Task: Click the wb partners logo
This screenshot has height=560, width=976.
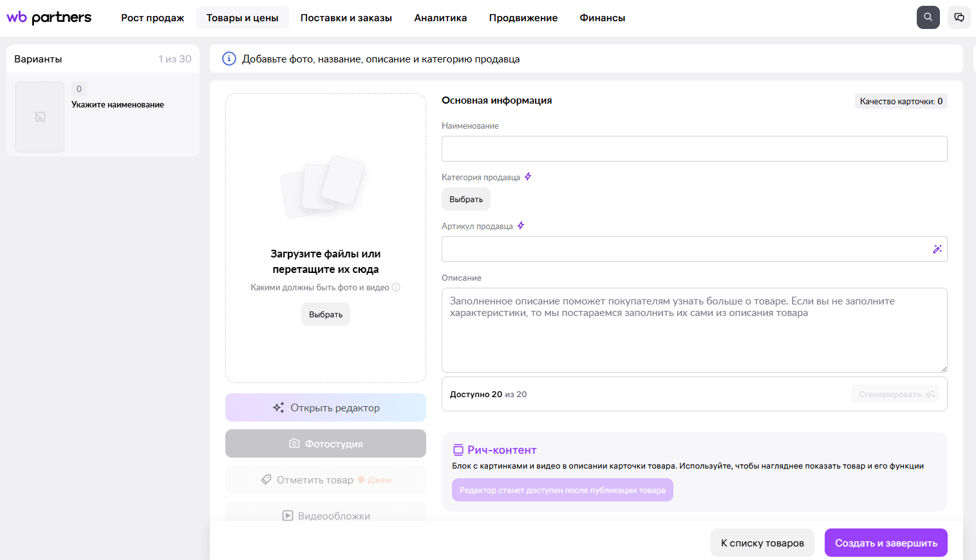Action: (49, 17)
